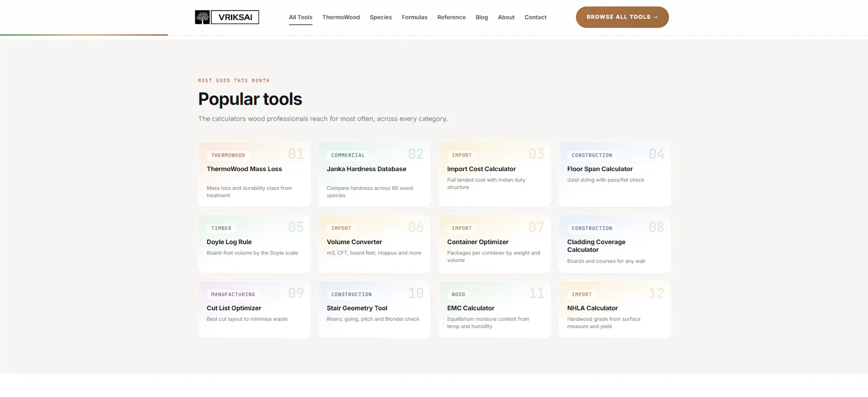This screenshot has width=868, height=397.
Task: Click the number 01 on ThermoWood card
Action: pyautogui.click(x=296, y=155)
